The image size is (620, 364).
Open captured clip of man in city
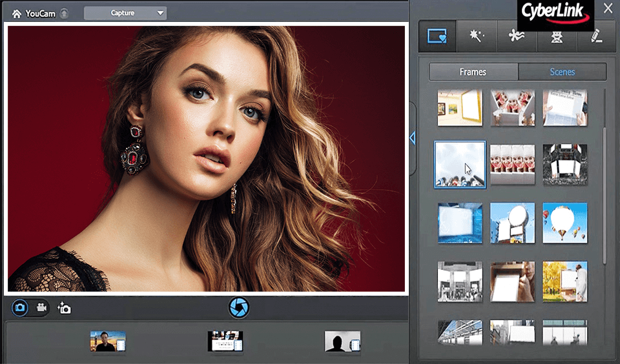click(x=108, y=341)
